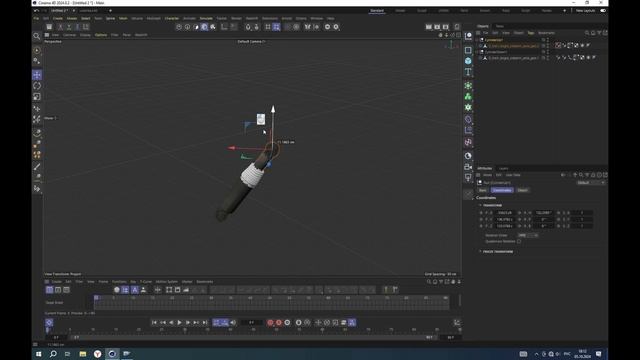Collapse the Transform section
This screenshot has height=360, width=640.
pos(480,205)
